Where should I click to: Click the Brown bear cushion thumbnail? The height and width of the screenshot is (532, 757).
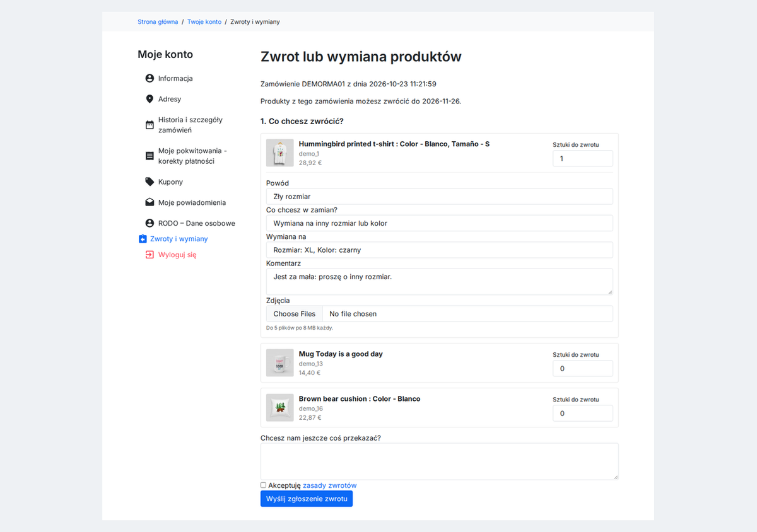280,407
